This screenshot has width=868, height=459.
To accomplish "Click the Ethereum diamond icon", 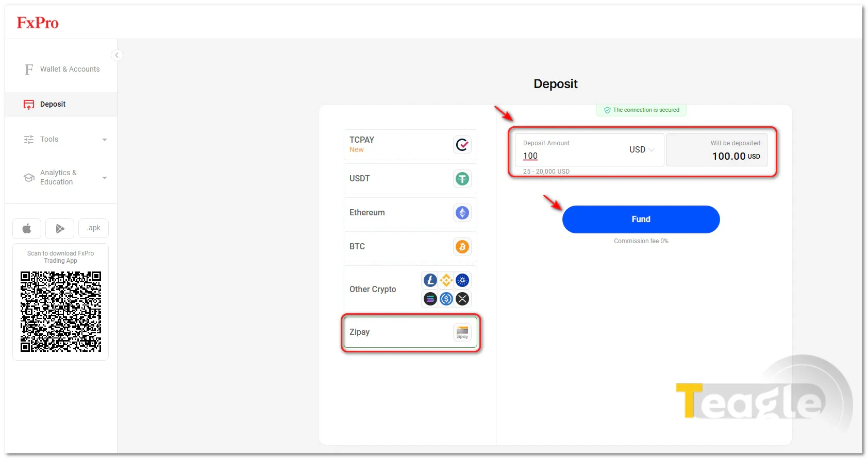I will pyautogui.click(x=462, y=213).
